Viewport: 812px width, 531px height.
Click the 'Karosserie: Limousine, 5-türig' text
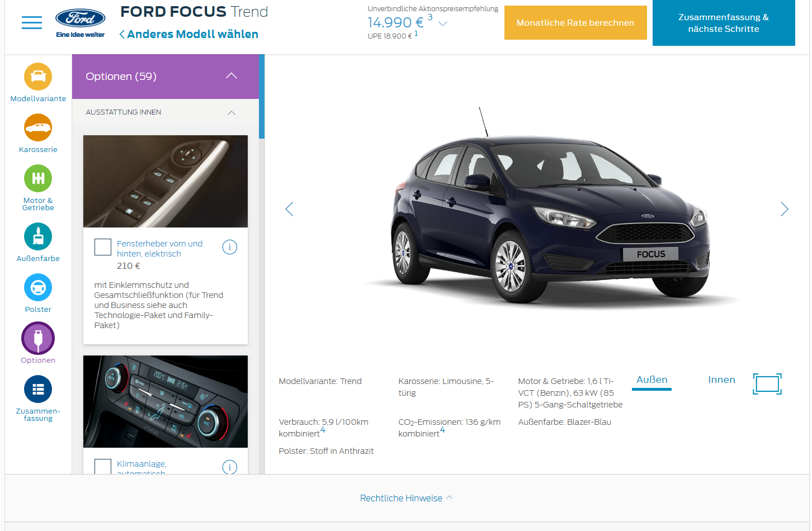[x=446, y=387]
